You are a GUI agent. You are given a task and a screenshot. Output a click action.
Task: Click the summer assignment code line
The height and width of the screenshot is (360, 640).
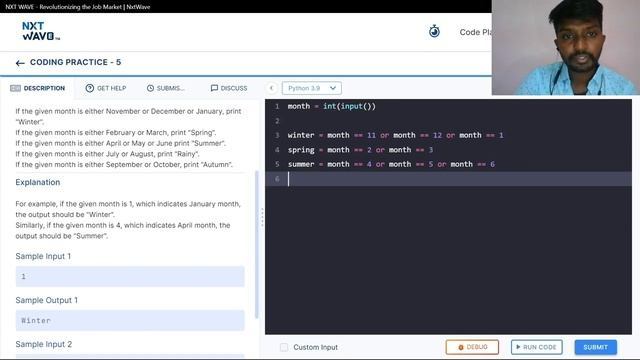click(391, 164)
